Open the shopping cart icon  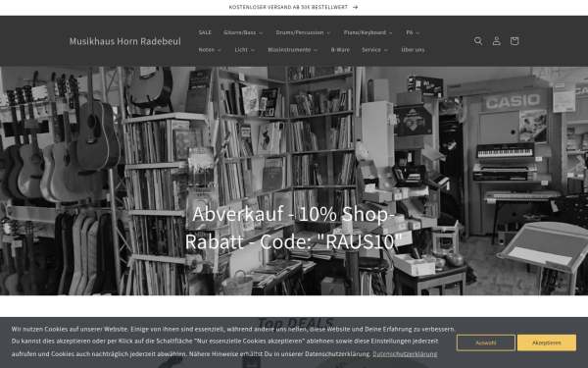click(514, 41)
